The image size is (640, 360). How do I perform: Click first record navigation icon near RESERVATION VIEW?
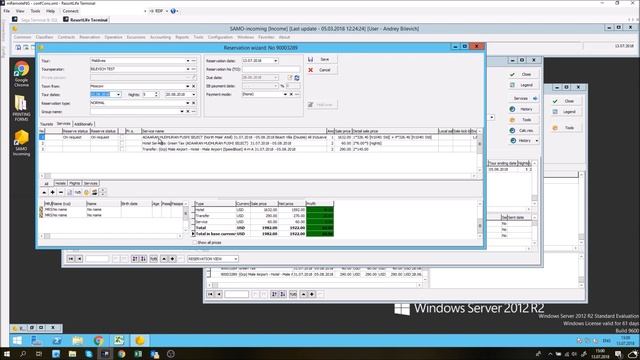71,259
